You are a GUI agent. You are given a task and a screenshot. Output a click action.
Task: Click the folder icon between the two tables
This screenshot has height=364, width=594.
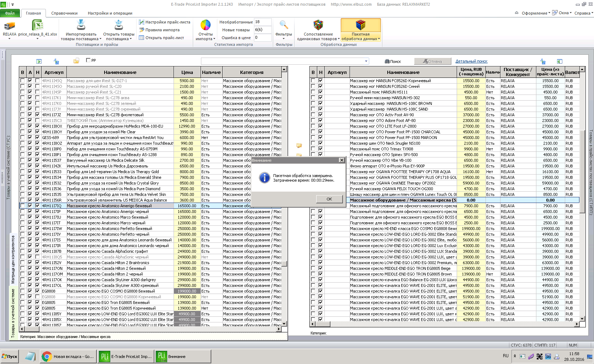(x=299, y=146)
